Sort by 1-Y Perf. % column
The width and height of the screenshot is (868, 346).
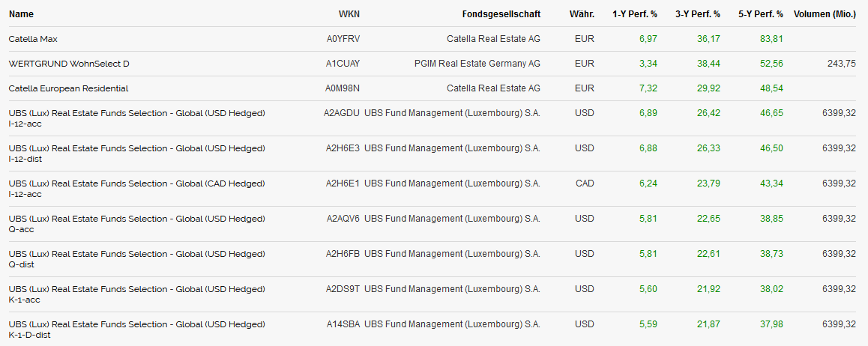(635, 13)
